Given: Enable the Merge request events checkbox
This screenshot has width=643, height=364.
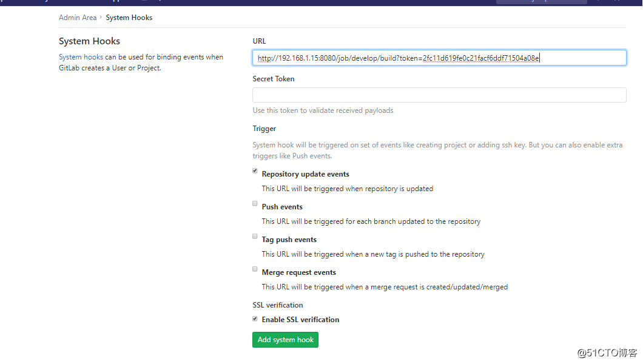Looking at the screenshot, I should click(255, 269).
